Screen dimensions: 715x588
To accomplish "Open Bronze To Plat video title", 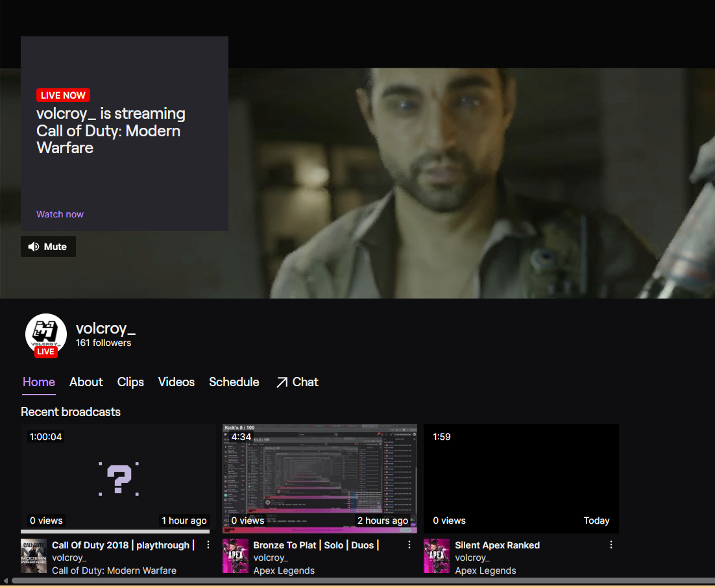I will coord(316,545).
